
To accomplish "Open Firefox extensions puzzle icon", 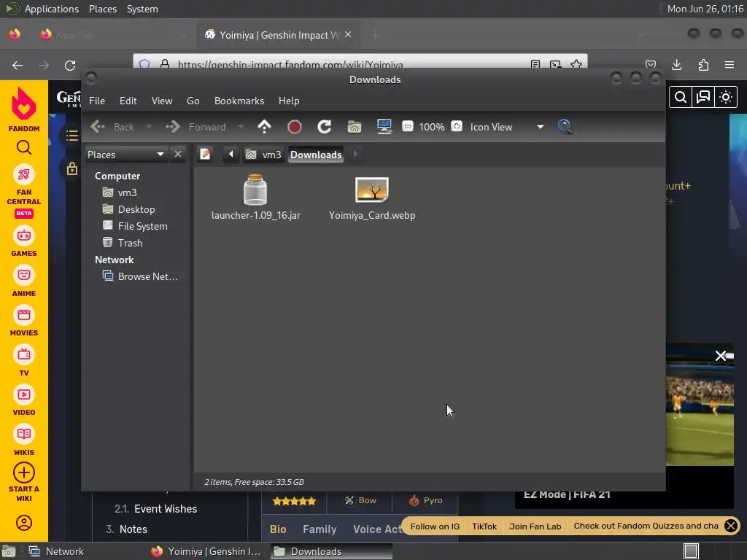I will tap(703, 65).
